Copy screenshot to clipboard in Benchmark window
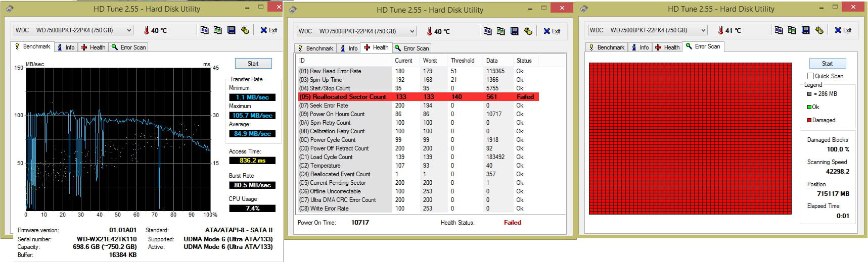Image resolution: width=868 pixels, height=262 pixels. [x=218, y=30]
